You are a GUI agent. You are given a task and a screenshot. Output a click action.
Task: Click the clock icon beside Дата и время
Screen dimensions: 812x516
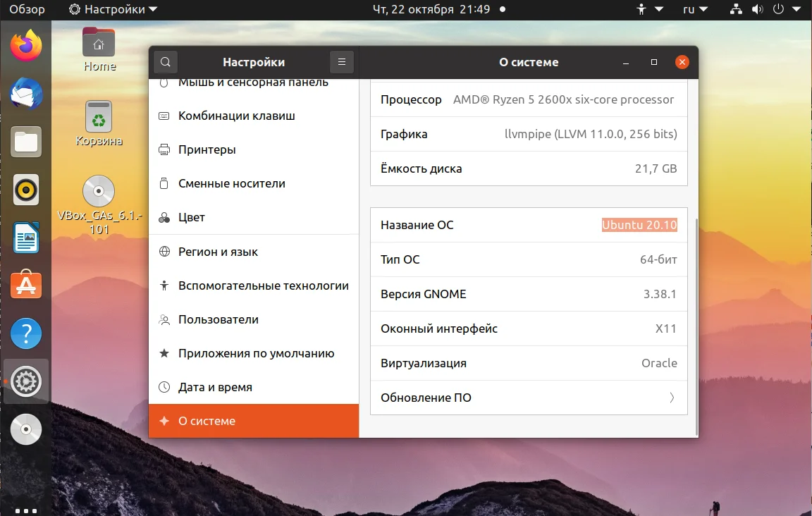(164, 387)
